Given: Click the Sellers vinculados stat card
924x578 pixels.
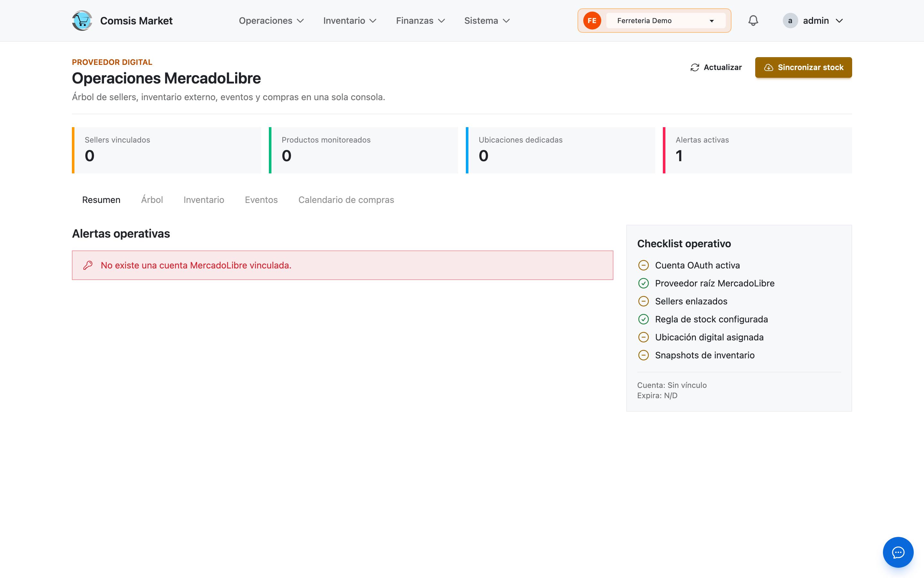Looking at the screenshot, I should tap(167, 150).
